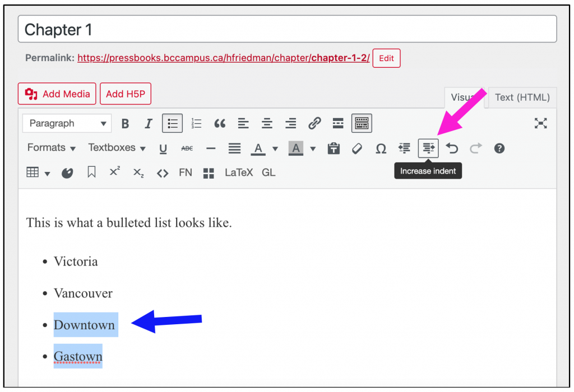Open the Paragraph style dropdown
The height and width of the screenshot is (392, 574).
[x=67, y=123]
